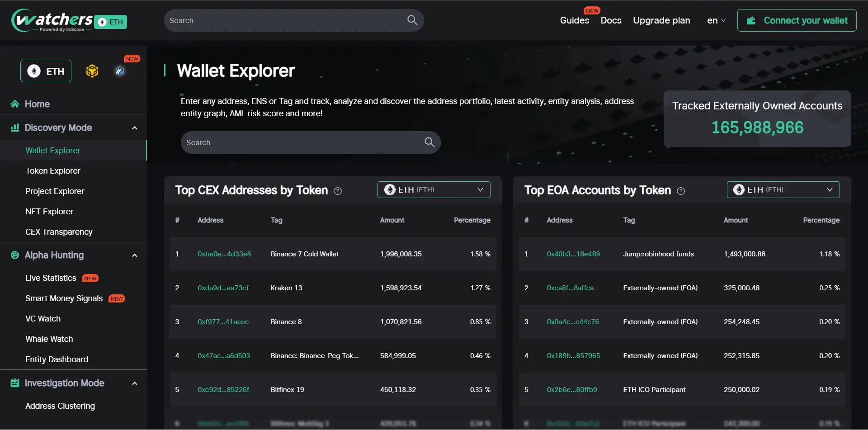Open Project Explorer

tap(55, 191)
